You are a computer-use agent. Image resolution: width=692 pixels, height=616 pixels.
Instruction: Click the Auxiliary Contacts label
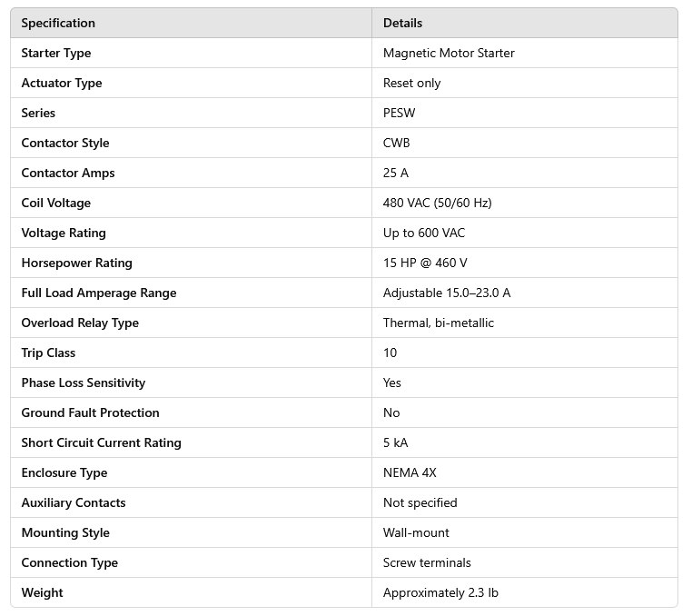tap(74, 502)
